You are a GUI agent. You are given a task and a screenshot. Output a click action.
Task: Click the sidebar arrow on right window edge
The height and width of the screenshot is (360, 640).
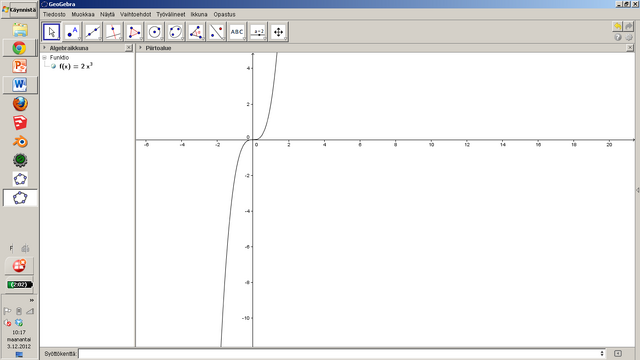coord(638,190)
